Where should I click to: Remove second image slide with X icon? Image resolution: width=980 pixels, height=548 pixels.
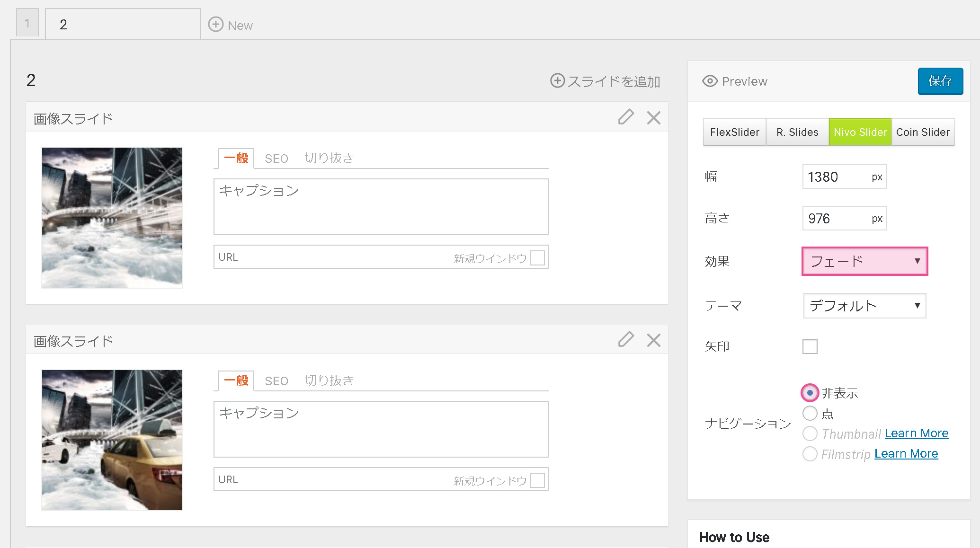[653, 340]
